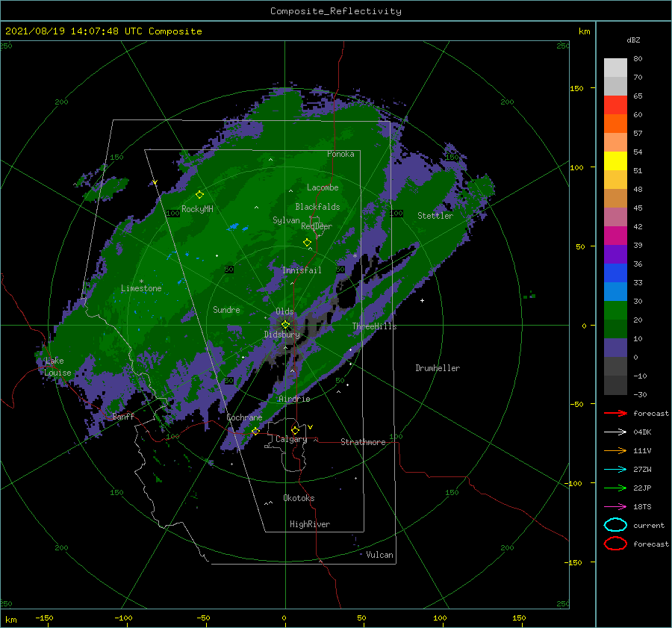Image resolution: width=672 pixels, height=628 pixels.
Task: Click the 80 dBZ value in legend
Action: 638,59
